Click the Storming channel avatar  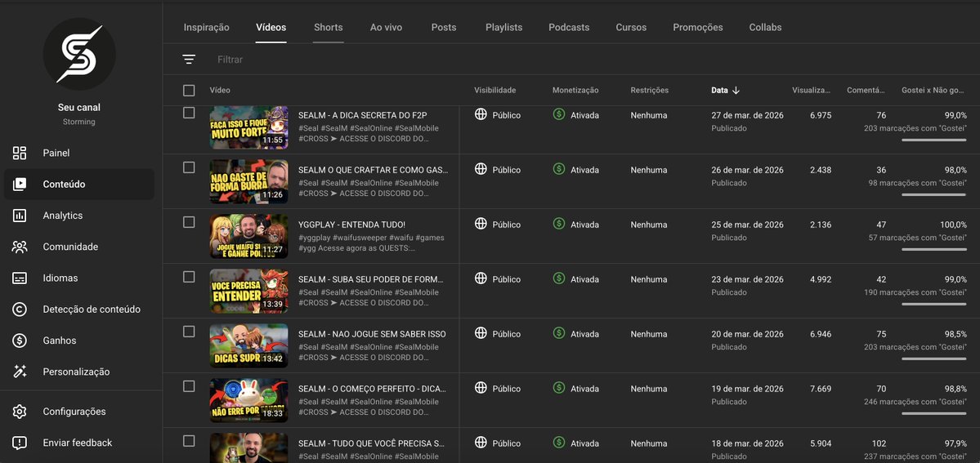[x=79, y=54]
